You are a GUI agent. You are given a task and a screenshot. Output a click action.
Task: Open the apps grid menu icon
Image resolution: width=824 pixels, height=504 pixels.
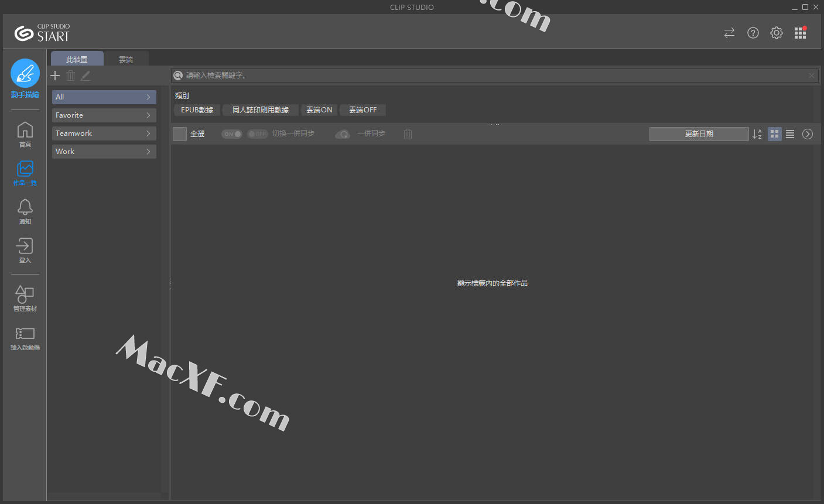click(x=801, y=33)
